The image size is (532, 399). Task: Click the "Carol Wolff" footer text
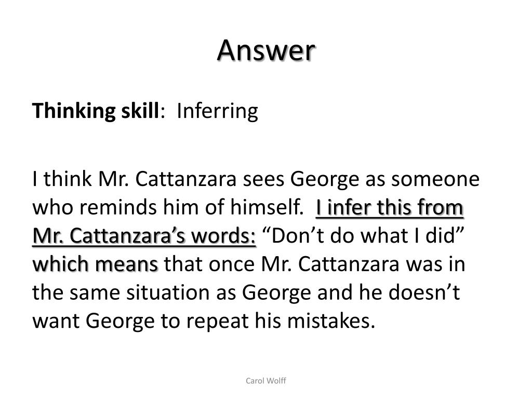click(266, 381)
